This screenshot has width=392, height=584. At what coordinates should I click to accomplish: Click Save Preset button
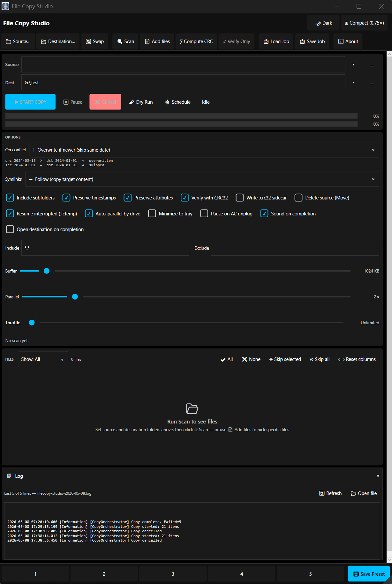coord(369,574)
